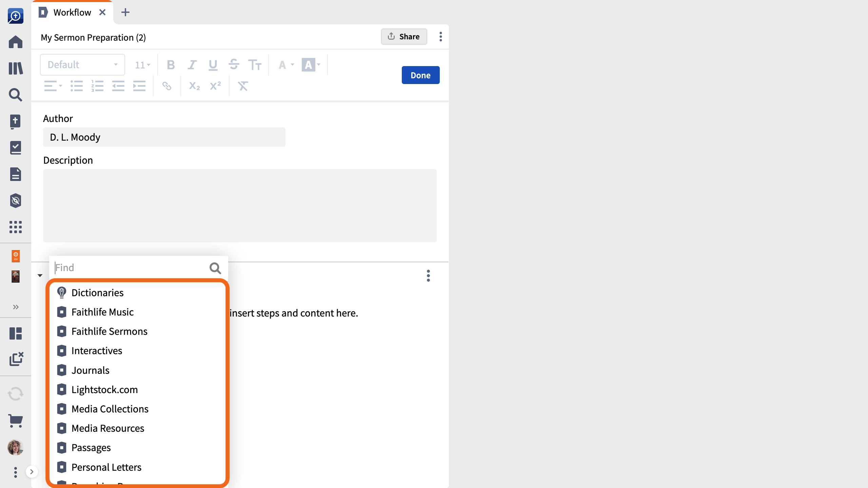Close the Workflow tab
The image size is (868, 488).
(102, 13)
